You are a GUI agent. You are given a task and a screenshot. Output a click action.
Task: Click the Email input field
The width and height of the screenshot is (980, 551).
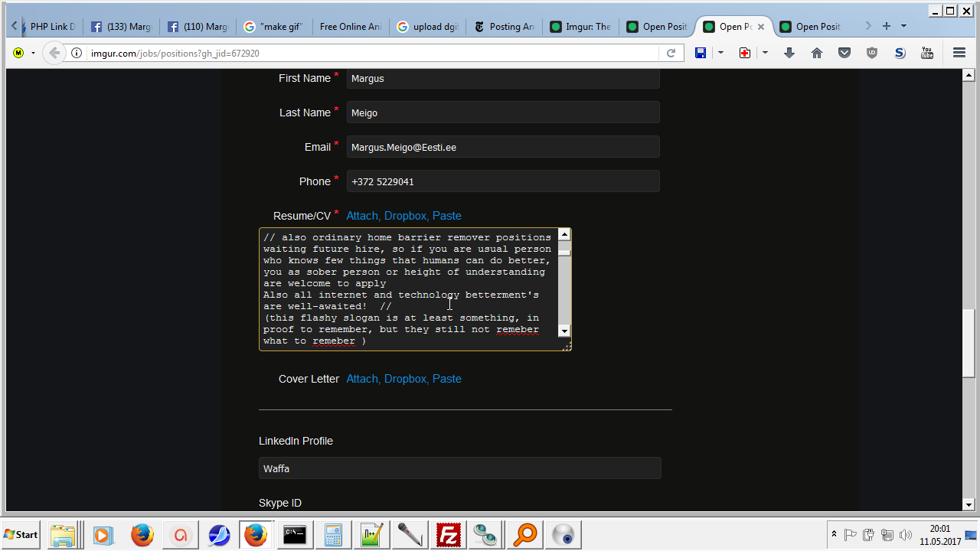tap(503, 147)
